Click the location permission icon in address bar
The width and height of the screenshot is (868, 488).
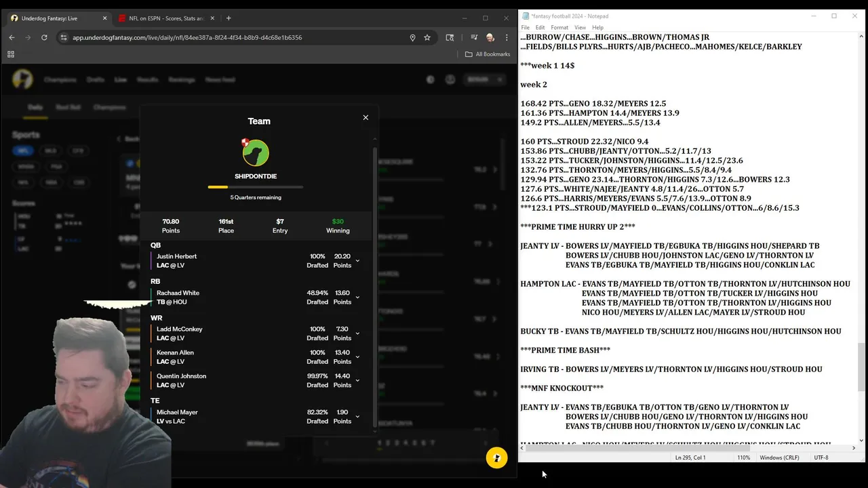pos(412,37)
